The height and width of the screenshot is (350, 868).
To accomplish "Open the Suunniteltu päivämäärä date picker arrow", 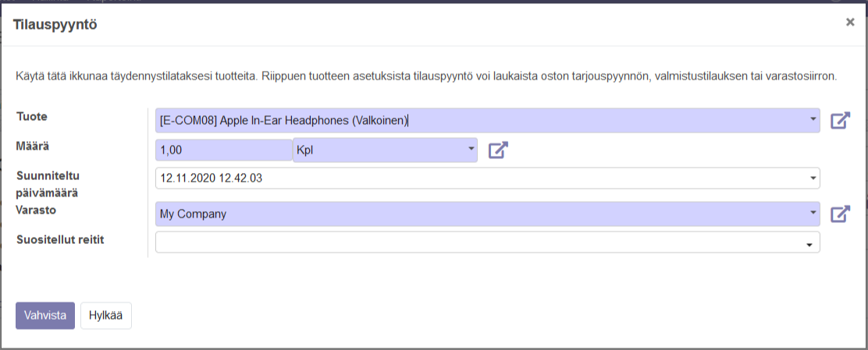I will pos(813,178).
